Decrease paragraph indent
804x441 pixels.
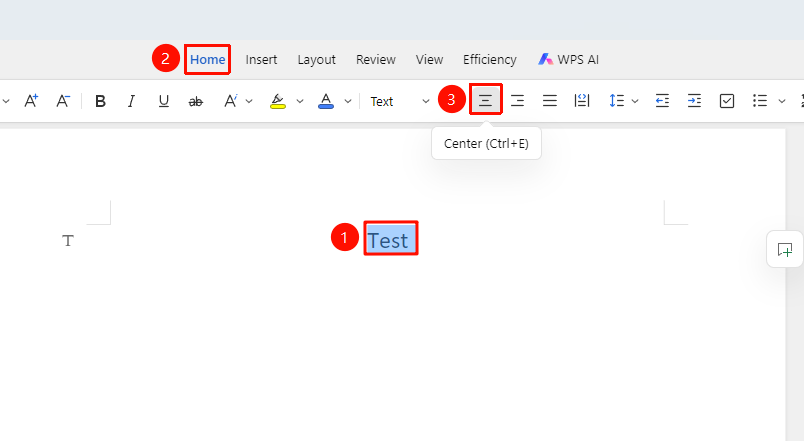point(662,101)
